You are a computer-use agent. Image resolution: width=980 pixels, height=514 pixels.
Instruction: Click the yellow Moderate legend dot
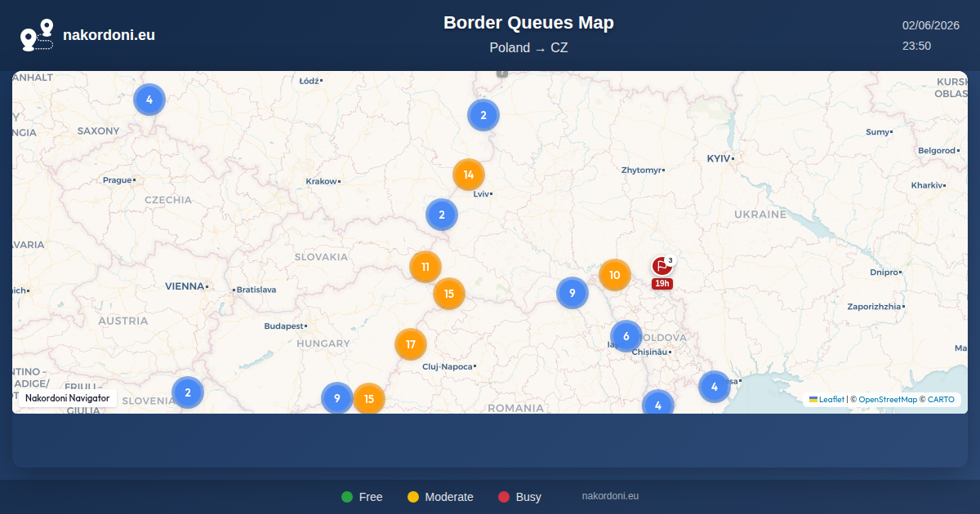coord(413,497)
